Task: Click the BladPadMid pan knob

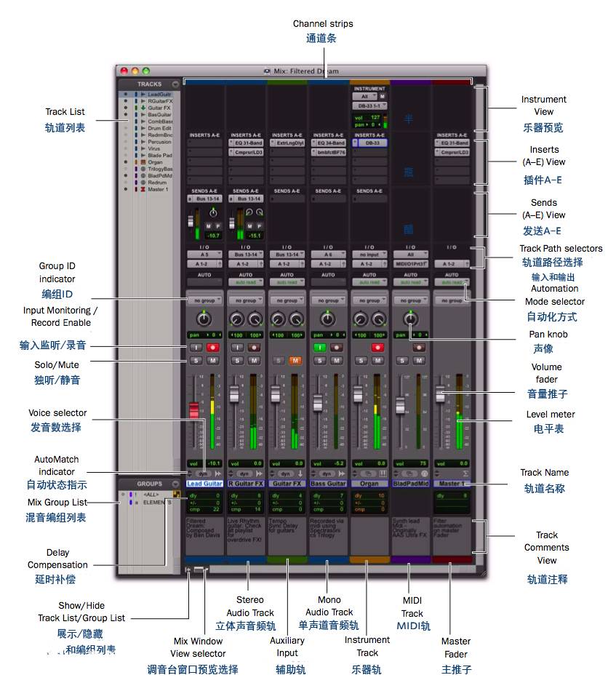Action: click(x=411, y=319)
